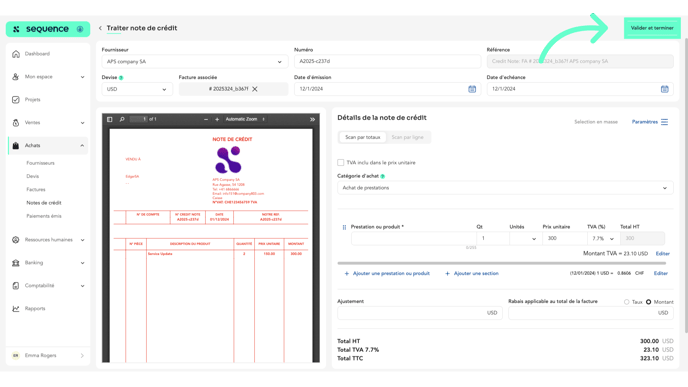This screenshot has height=387, width=688.
Task: Expand the Comptabilité menu
Action: [x=82, y=286]
